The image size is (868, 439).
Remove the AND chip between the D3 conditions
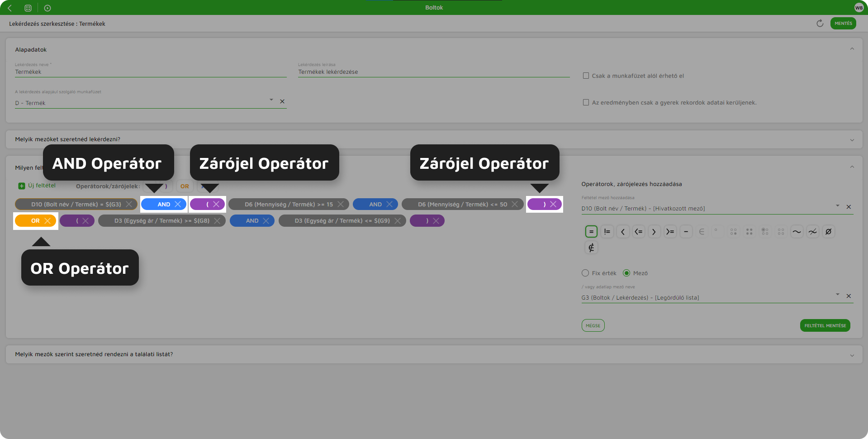266,221
